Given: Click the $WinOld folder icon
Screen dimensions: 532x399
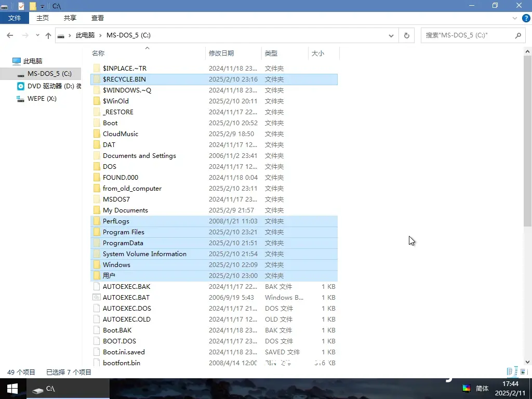Looking at the screenshot, I should tap(97, 101).
